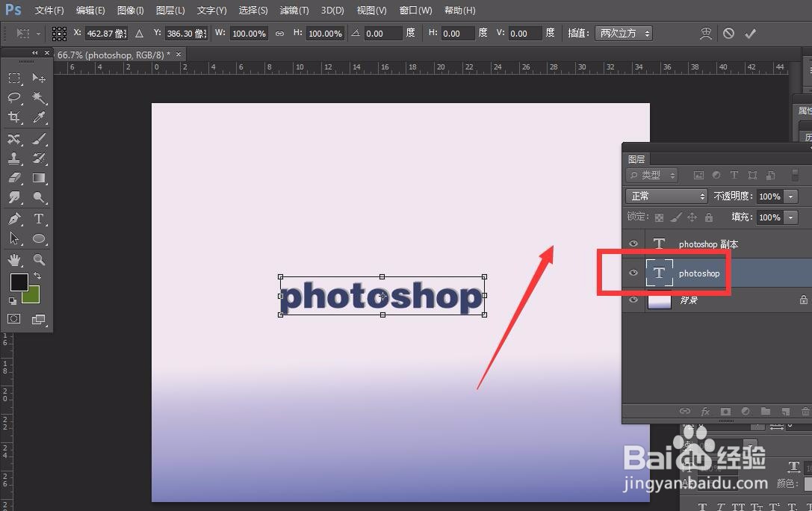Image resolution: width=812 pixels, height=511 pixels.
Task: Select the Patch healing tool
Action: click(14, 139)
